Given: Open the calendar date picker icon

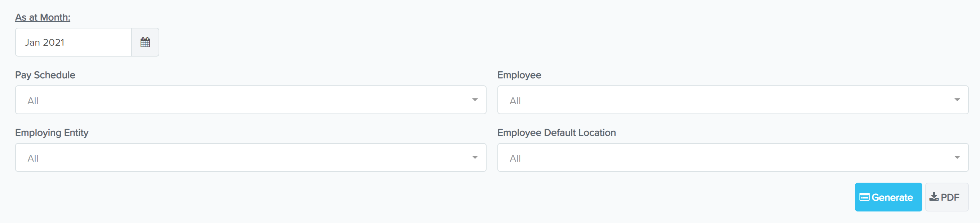Looking at the screenshot, I should (x=145, y=42).
